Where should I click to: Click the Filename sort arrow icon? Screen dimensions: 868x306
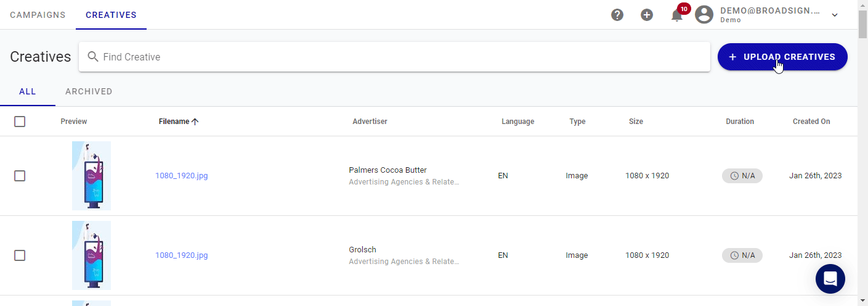195,122
